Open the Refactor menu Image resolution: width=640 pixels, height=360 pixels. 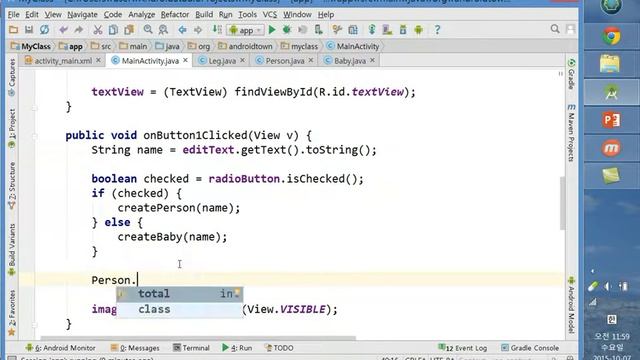pyautogui.click(x=175, y=15)
